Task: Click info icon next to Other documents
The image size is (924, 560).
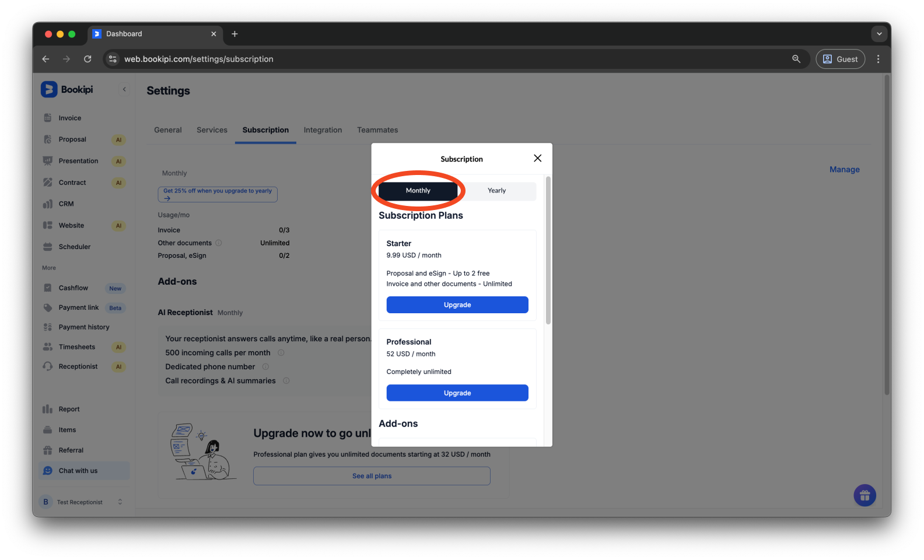Action: (x=219, y=243)
